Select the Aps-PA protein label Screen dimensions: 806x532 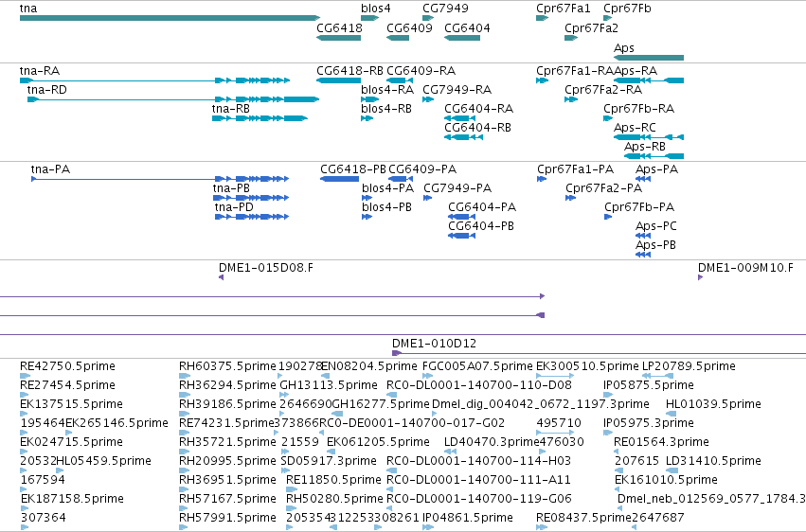tap(656, 168)
